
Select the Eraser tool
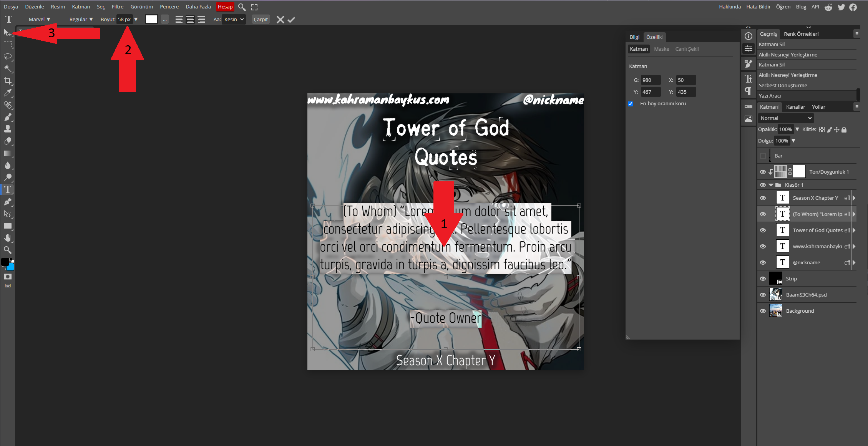point(8,141)
